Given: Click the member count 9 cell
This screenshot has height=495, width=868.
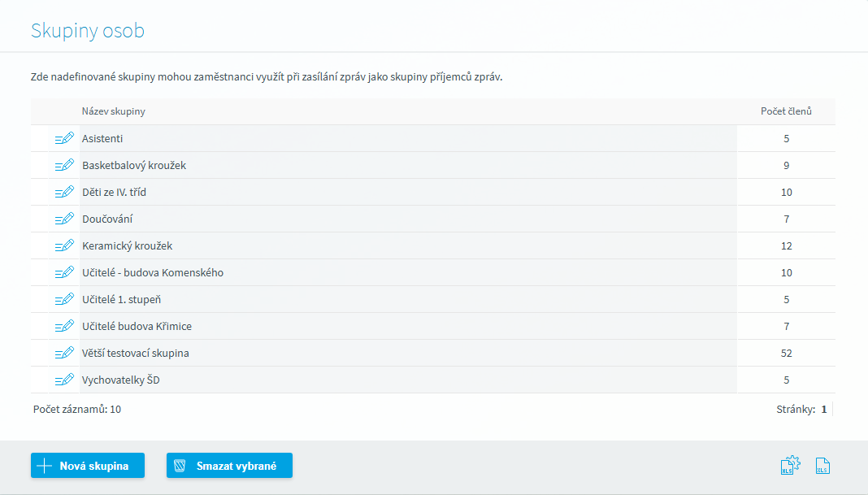Looking at the screenshot, I should click(786, 165).
